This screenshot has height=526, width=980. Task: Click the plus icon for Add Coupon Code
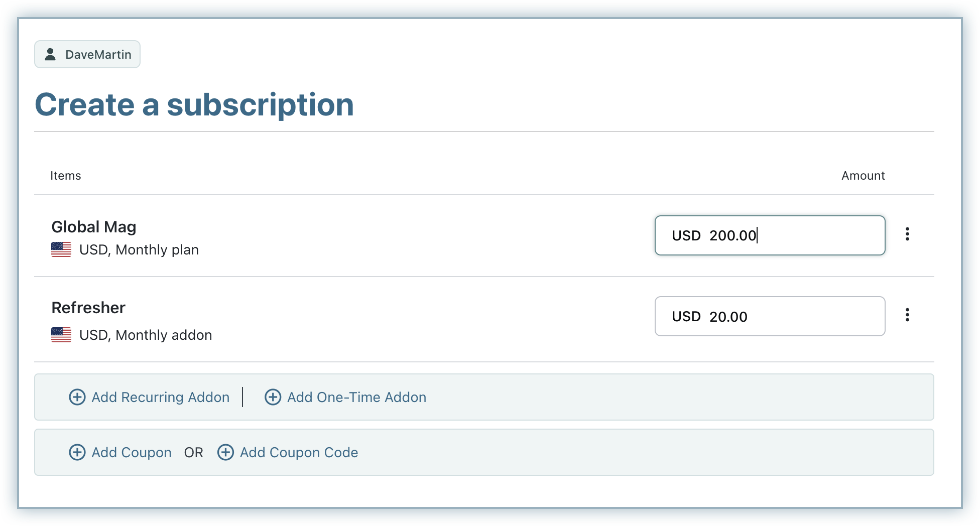pos(225,452)
